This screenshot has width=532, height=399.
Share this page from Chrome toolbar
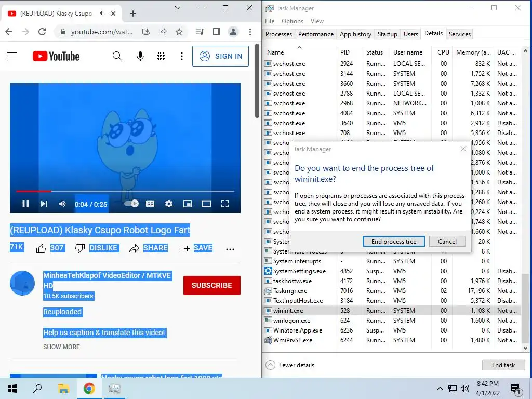point(163,32)
